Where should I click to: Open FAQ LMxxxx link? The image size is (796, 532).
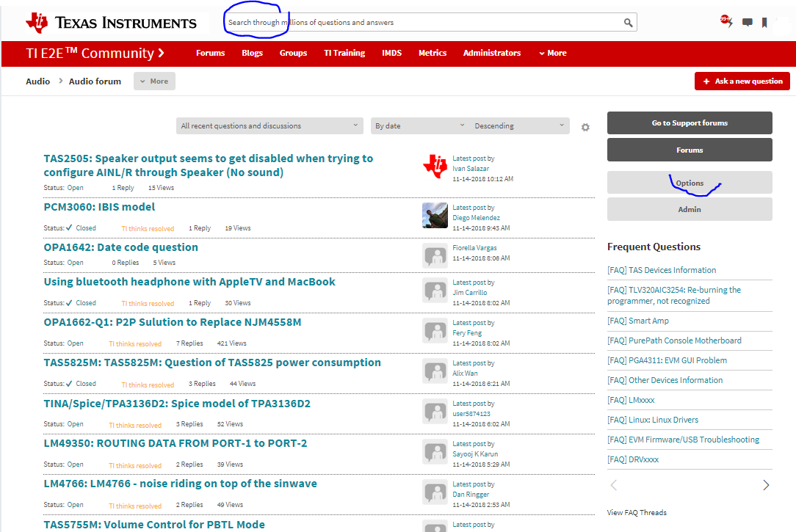tap(631, 400)
